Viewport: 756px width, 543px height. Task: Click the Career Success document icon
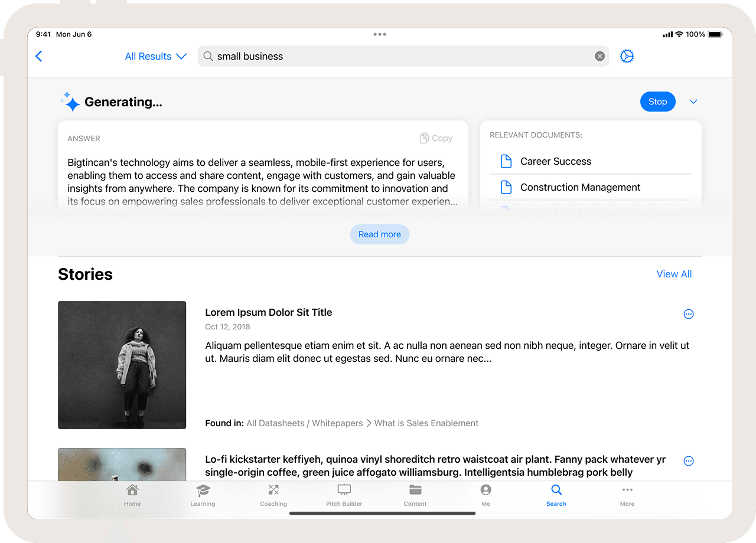point(506,161)
